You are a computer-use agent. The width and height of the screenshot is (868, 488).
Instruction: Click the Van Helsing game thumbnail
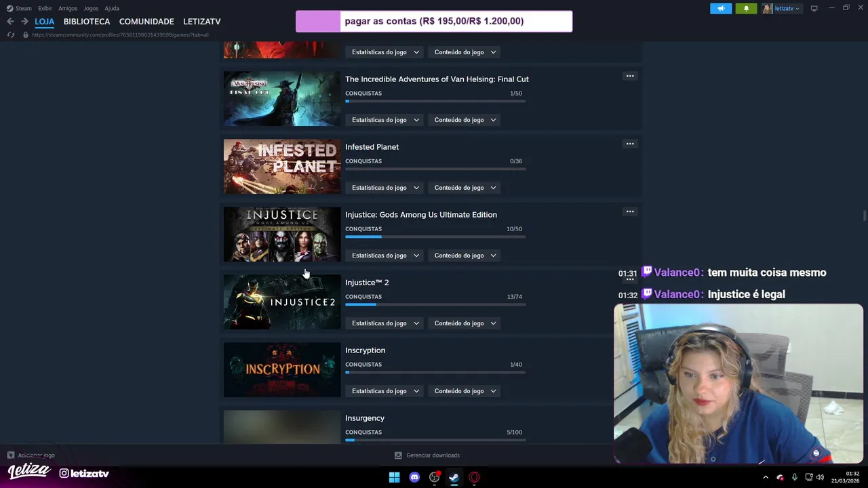(282, 99)
